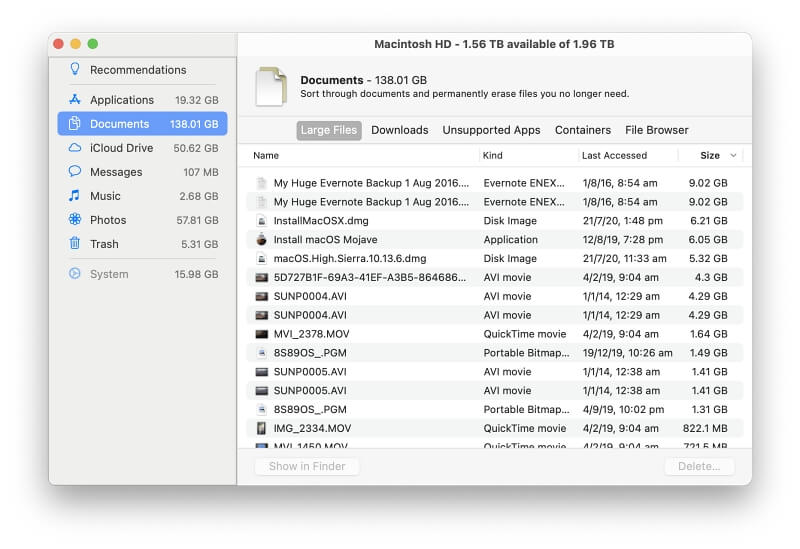800x549 pixels.
Task: Click the Documents sidebar icon
Action: (74, 123)
